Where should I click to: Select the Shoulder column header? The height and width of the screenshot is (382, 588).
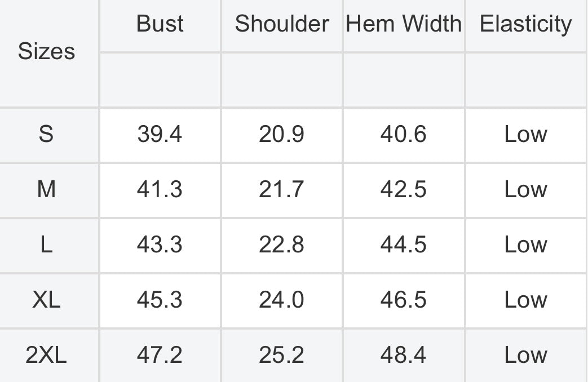(x=282, y=24)
